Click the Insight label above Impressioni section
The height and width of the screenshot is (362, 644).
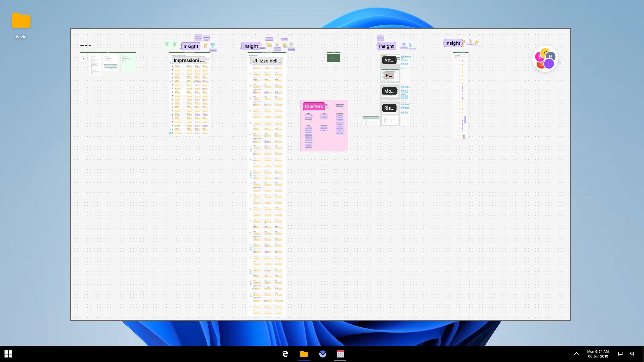click(191, 46)
